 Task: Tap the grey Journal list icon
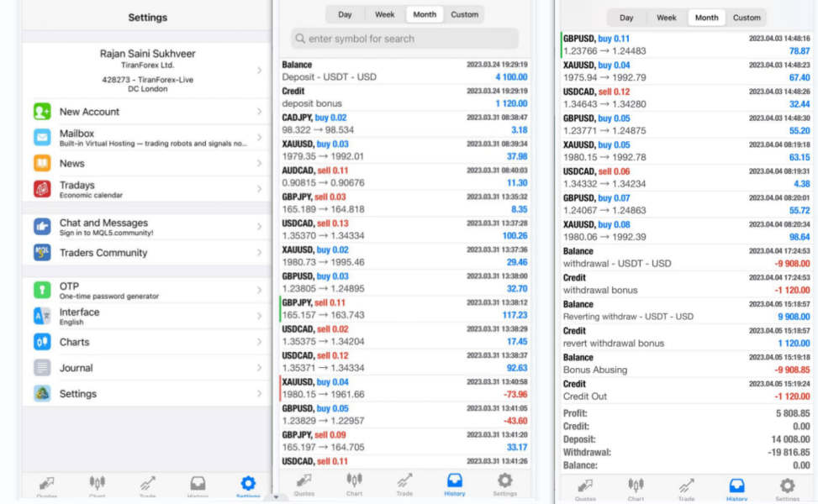click(x=42, y=367)
